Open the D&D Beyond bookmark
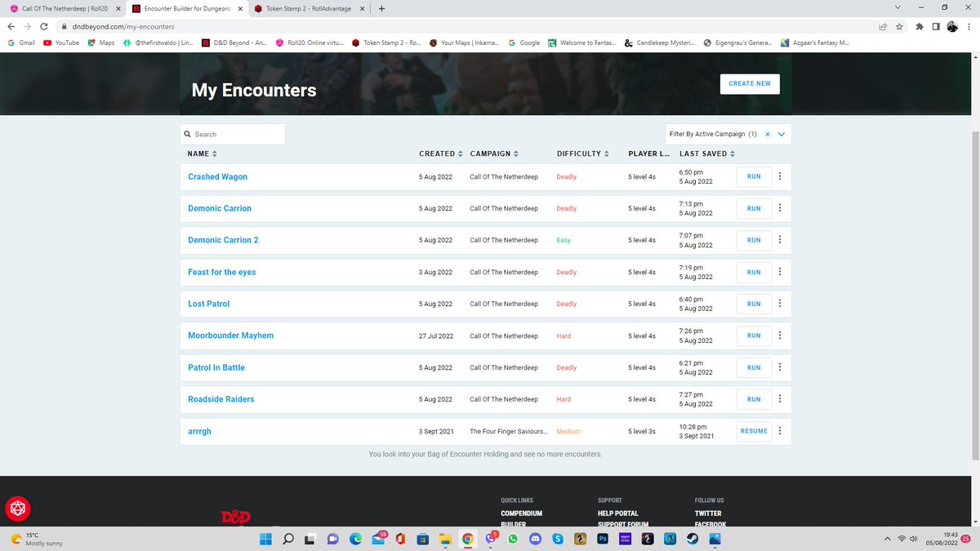This screenshot has width=980, height=551. [x=234, y=42]
